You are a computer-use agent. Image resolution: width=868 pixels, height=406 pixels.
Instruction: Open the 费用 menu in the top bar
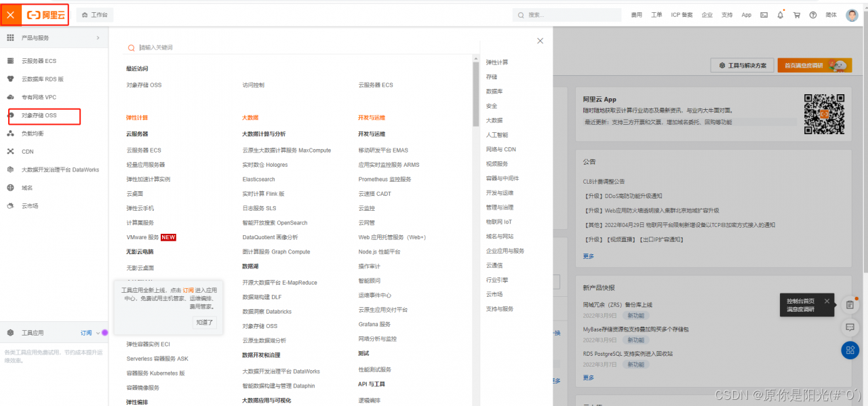637,14
